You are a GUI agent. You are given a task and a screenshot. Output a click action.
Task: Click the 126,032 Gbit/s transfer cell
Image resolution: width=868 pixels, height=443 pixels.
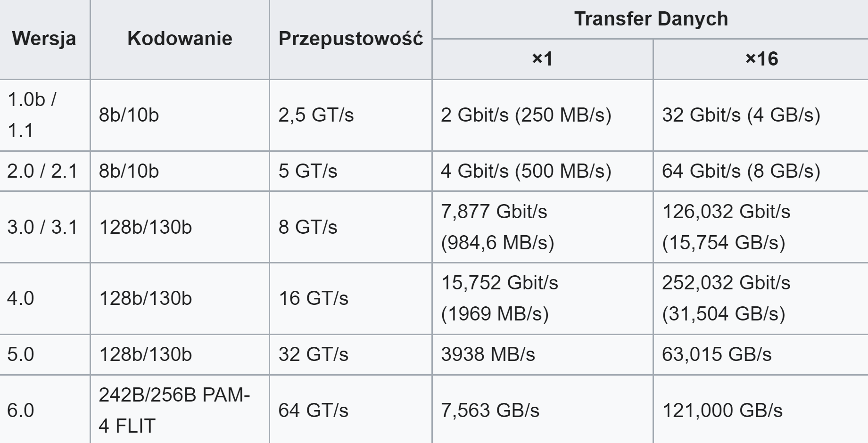761,227
